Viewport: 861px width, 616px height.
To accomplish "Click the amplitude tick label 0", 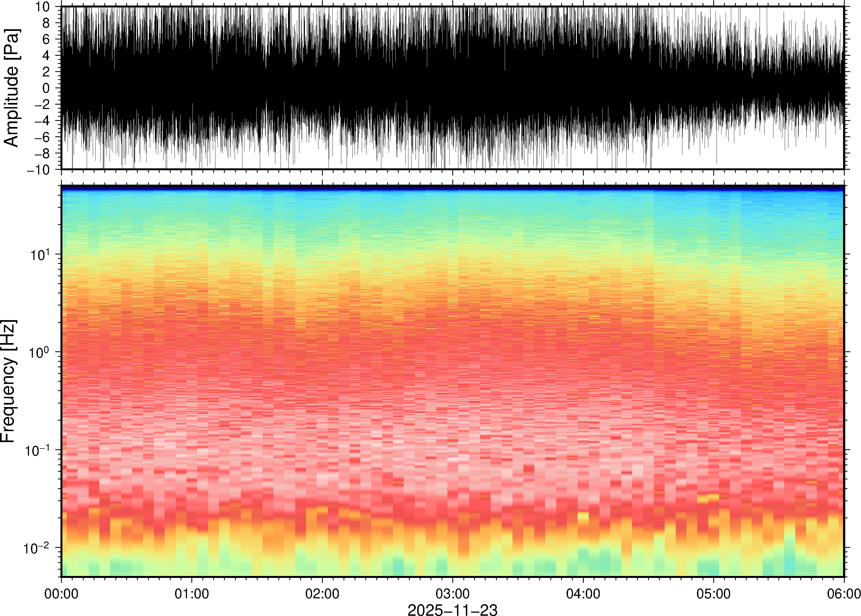I will [46, 88].
